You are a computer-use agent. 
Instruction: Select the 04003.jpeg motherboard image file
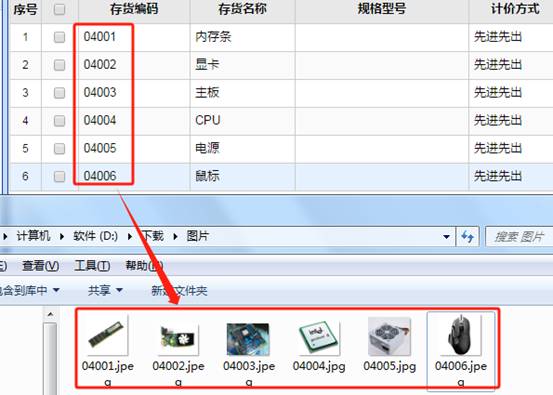click(x=249, y=350)
